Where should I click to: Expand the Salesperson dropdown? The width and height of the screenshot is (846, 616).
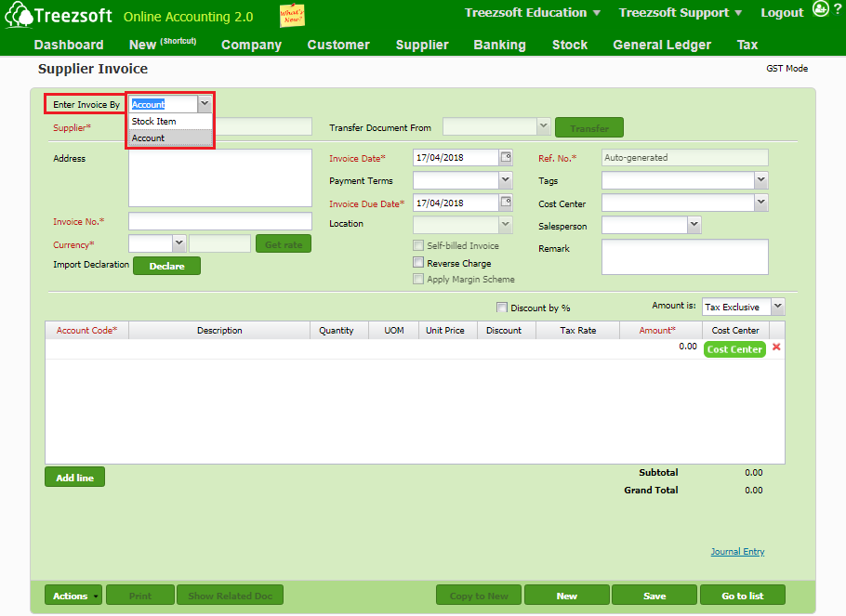[694, 225]
